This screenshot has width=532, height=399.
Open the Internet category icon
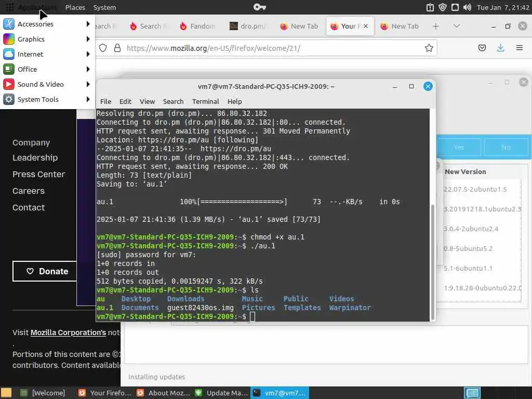click(x=9, y=54)
